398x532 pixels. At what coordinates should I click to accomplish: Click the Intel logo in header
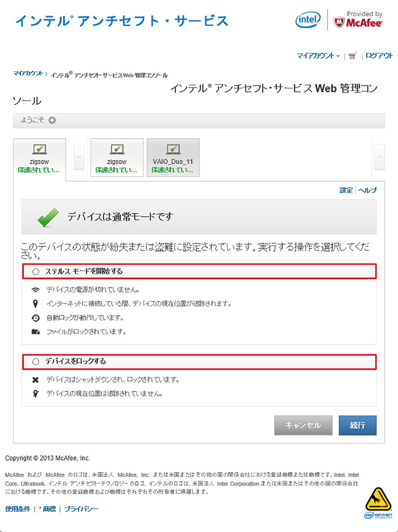[x=308, y=20]
